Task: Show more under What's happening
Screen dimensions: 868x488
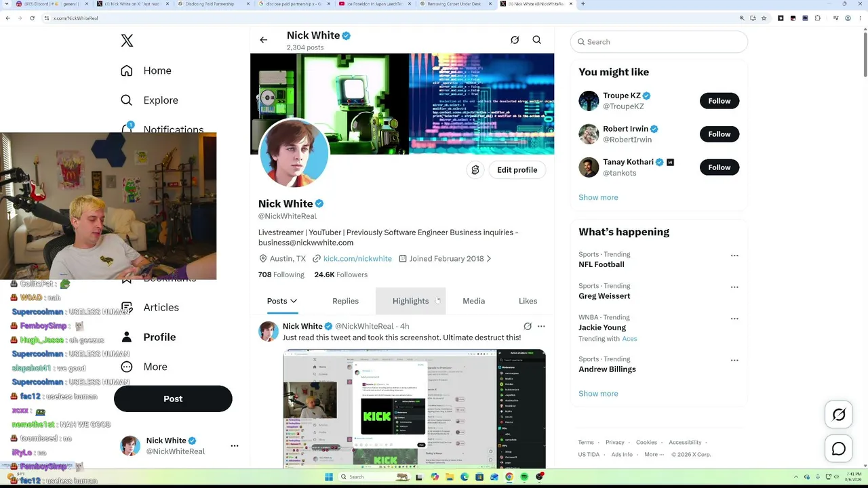Action: pos(598,394)
